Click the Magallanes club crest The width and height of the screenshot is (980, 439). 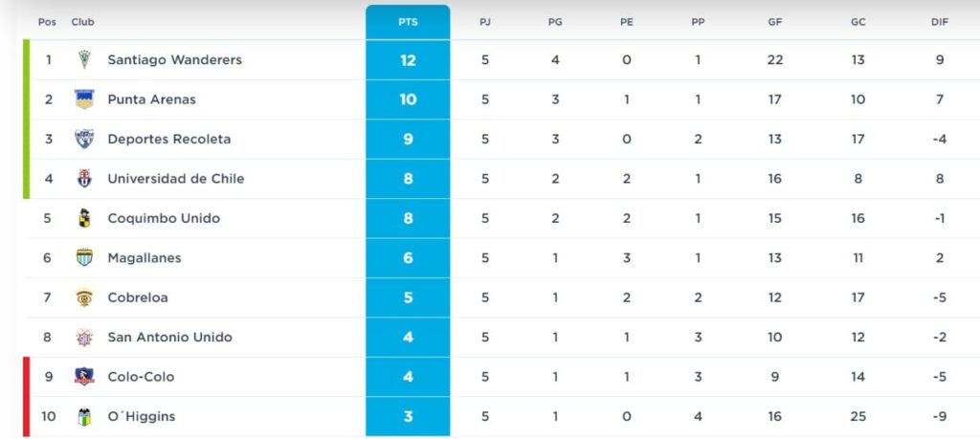coord(84,257)
